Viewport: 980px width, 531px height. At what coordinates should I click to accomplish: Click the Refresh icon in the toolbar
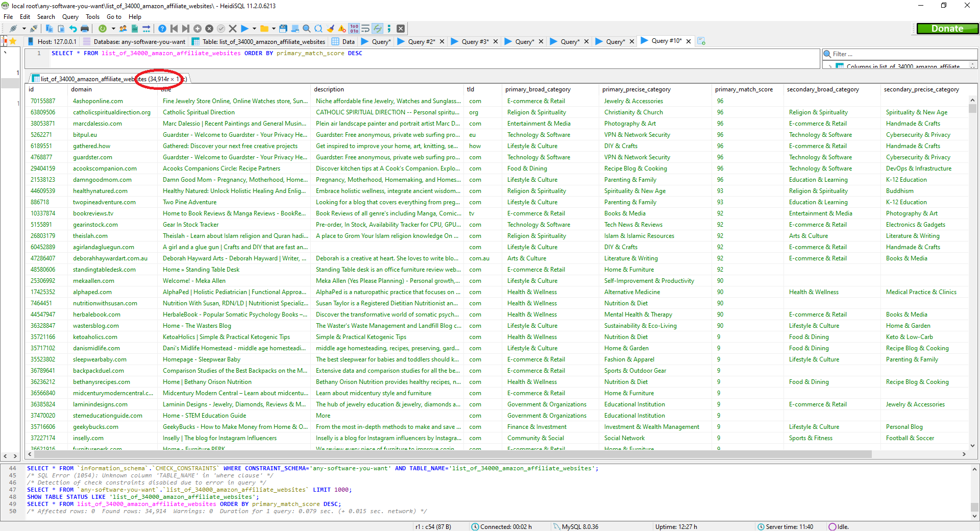click(102, 29)
